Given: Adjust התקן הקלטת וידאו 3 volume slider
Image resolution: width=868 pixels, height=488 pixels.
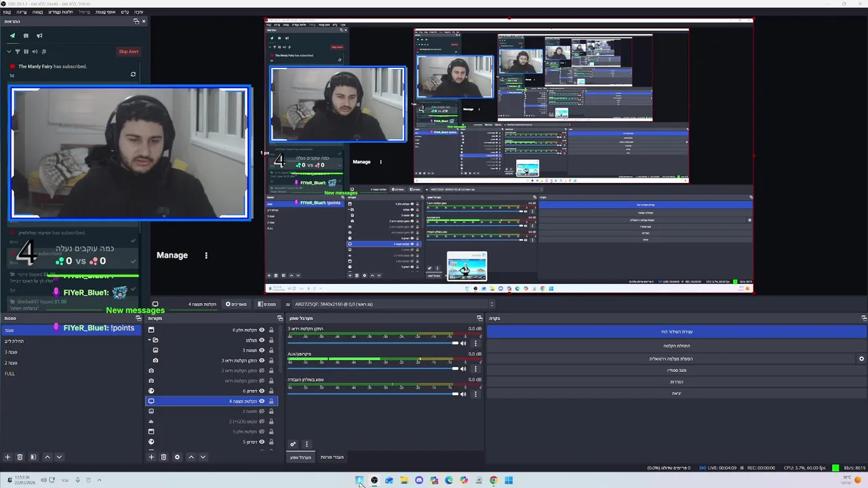Looking at the screenshot, I should (373, 344).
